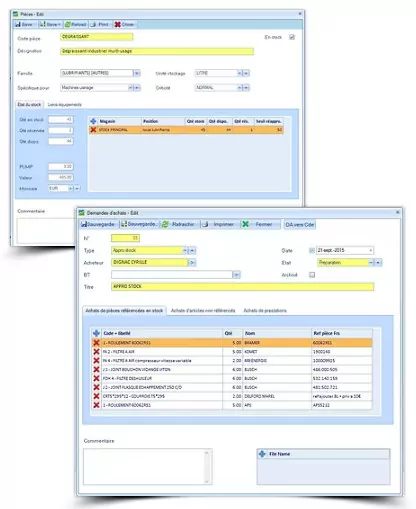Screen dimensions: 416x509
Task: Click the Commentaire text area in Demandes d'achats
Action: pos(148,466)
